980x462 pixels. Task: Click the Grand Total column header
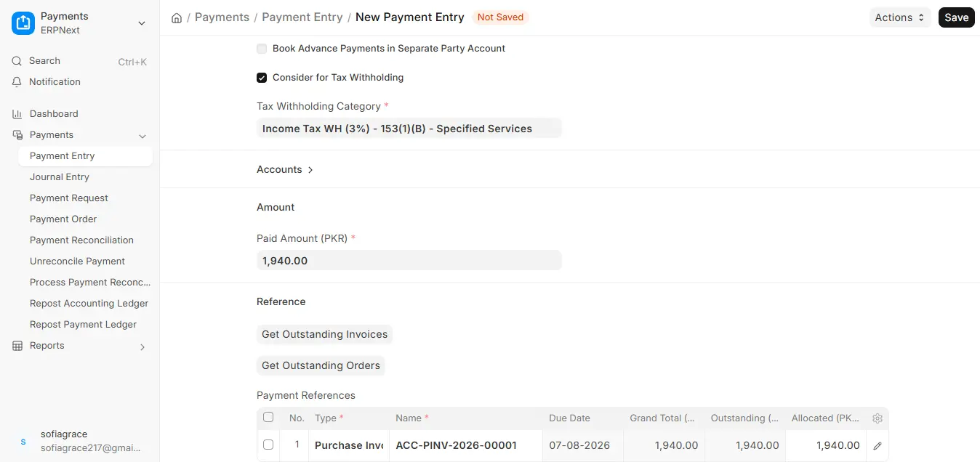[x=664, y=418]
